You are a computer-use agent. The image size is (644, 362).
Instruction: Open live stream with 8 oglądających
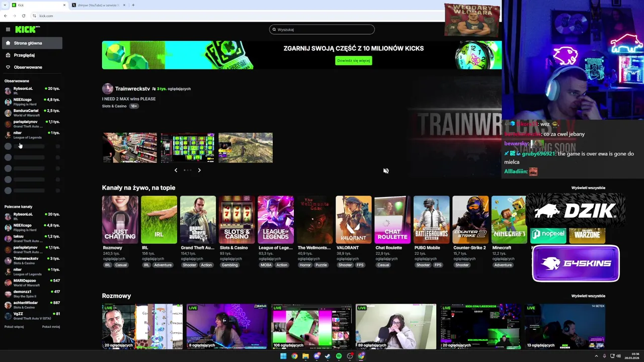coord(226,326)
